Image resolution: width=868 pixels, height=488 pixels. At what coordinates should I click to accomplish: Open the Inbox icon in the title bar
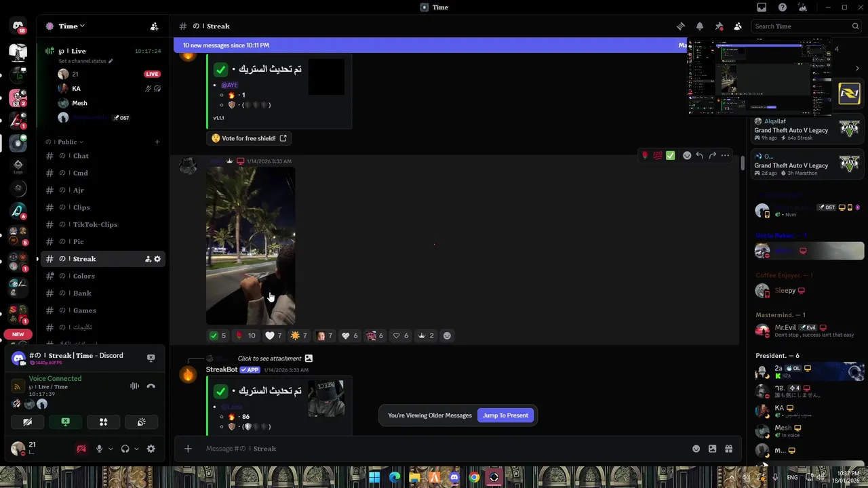pos(762,7)
